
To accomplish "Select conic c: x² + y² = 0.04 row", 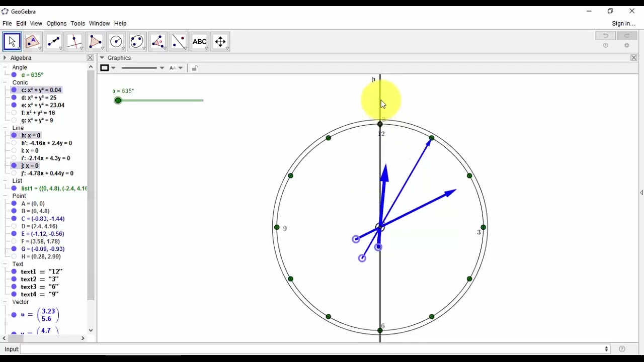I will pos(41,90).
